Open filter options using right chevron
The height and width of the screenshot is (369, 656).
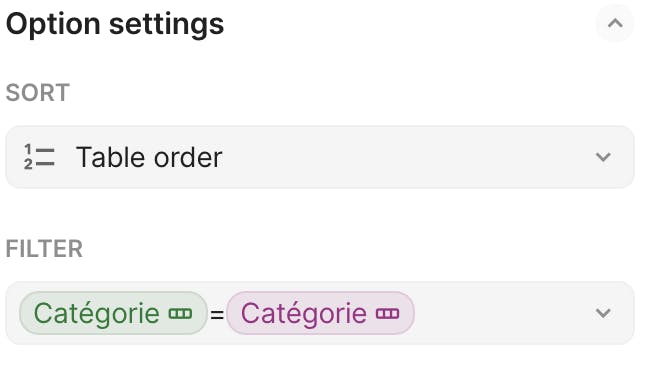pos(603,313)
